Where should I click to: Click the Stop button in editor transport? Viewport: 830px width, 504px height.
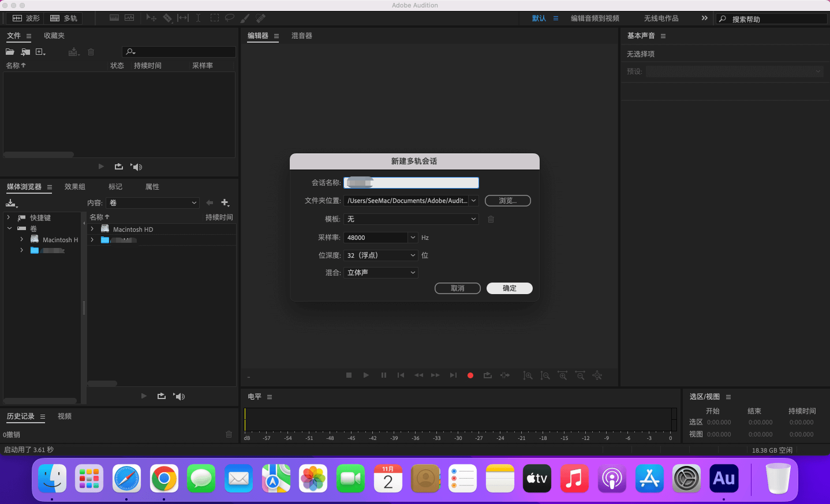point(349,375)
